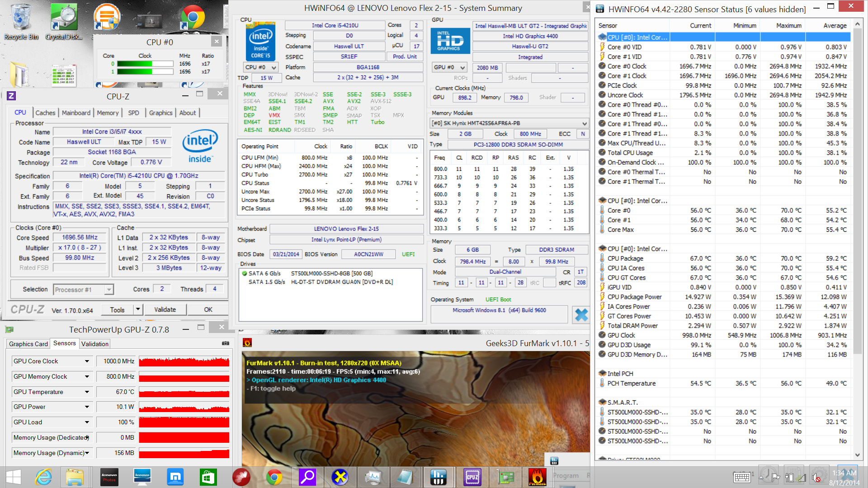Open the GPU Memory Clock sensor dropdown
The image size is (868, 488).
(87, 377)
